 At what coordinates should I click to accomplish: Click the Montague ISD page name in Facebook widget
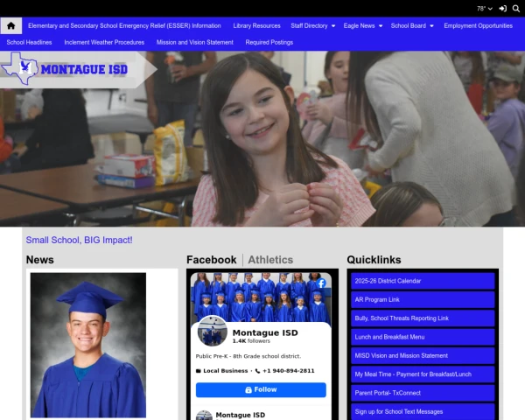click(265, 332)
